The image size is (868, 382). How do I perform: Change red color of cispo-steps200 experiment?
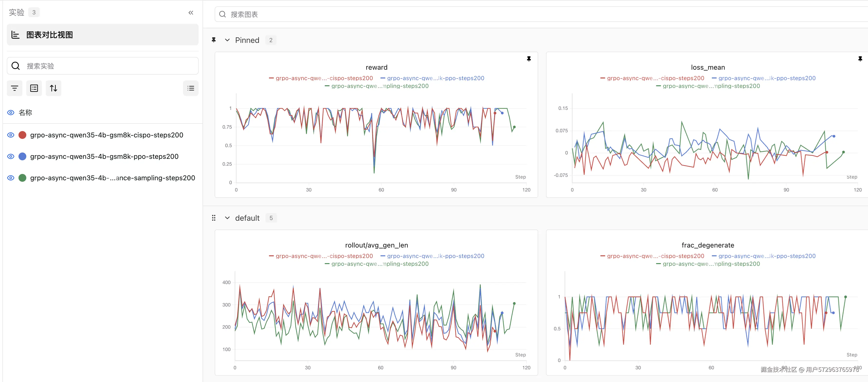pos(23,135)
